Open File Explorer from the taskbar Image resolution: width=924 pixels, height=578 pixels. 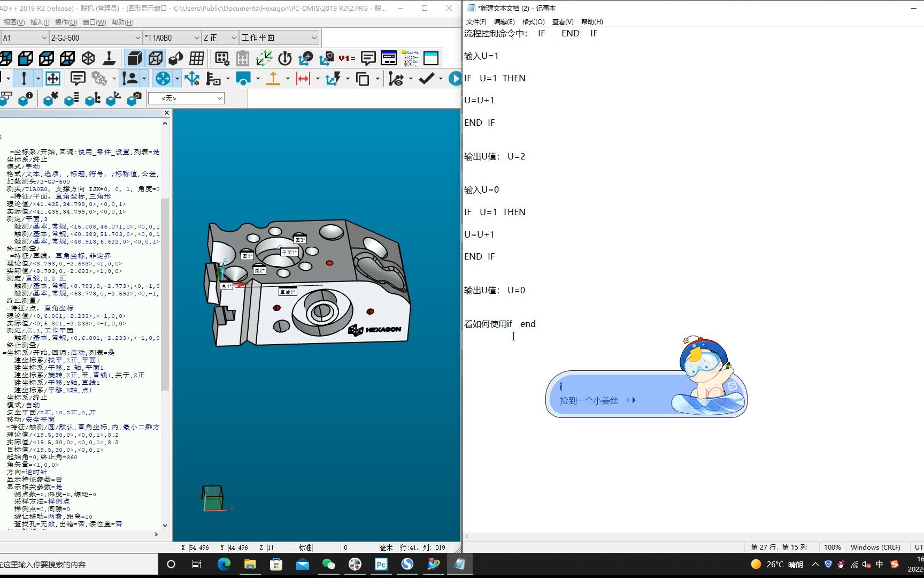pyautogui.click(x=250, y=564)
